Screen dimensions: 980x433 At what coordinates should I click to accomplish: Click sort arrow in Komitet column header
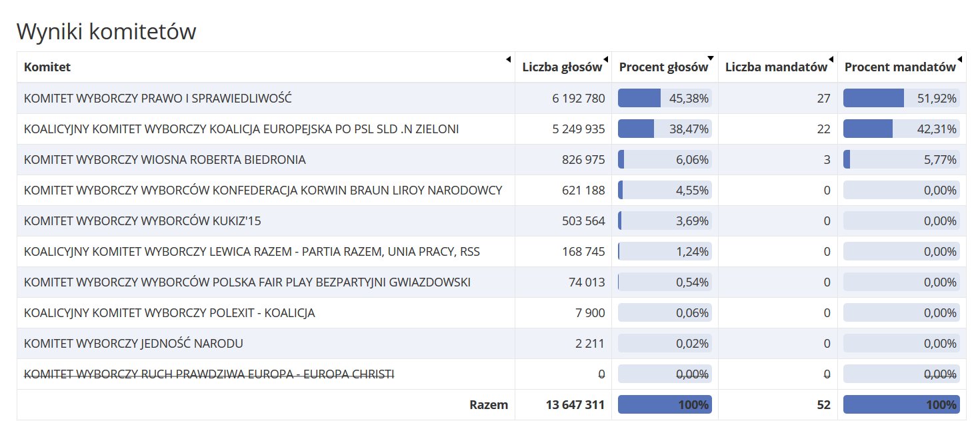509,59
